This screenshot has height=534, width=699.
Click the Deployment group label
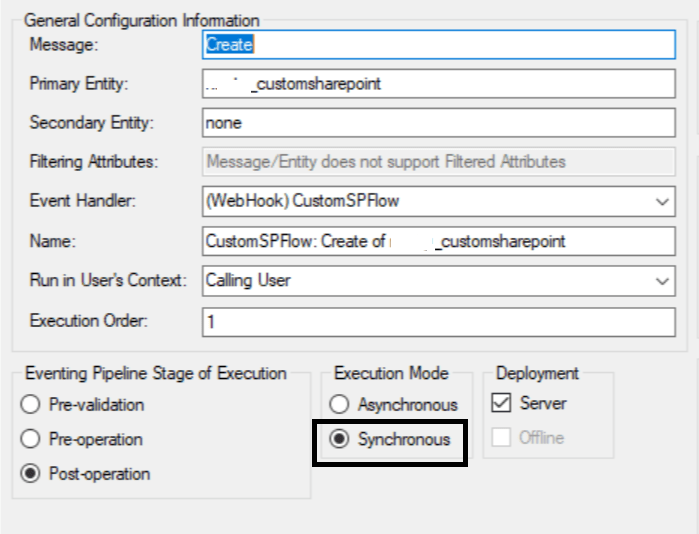tap(537, 373)
